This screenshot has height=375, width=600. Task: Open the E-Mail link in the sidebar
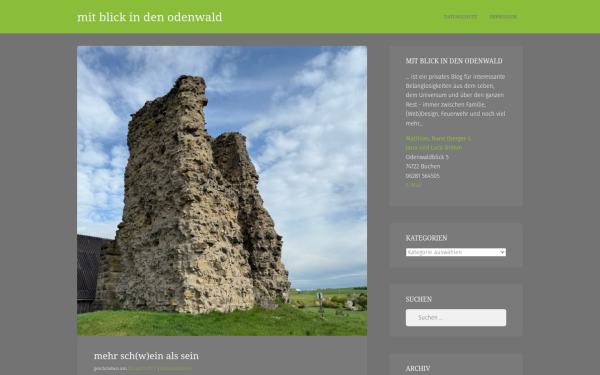pyautogui.click(x=414, y=185)
